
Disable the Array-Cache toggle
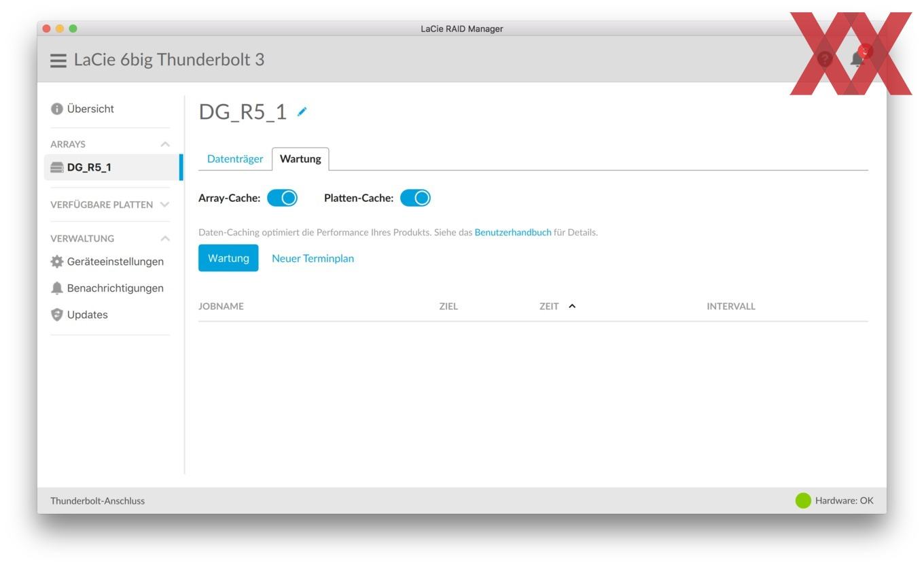click(282, 198)
